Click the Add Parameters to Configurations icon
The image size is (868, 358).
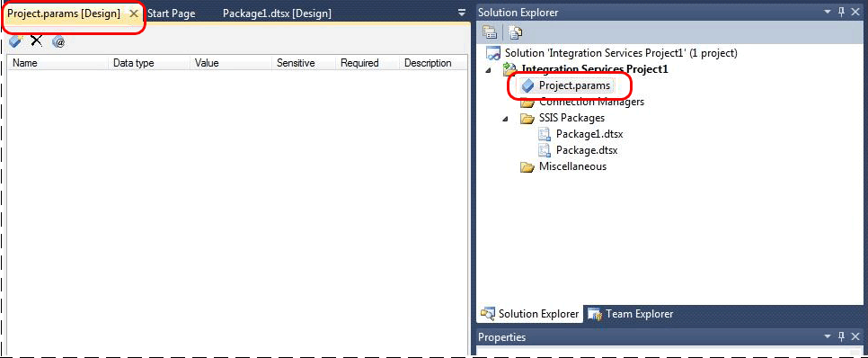click(58, 41)
